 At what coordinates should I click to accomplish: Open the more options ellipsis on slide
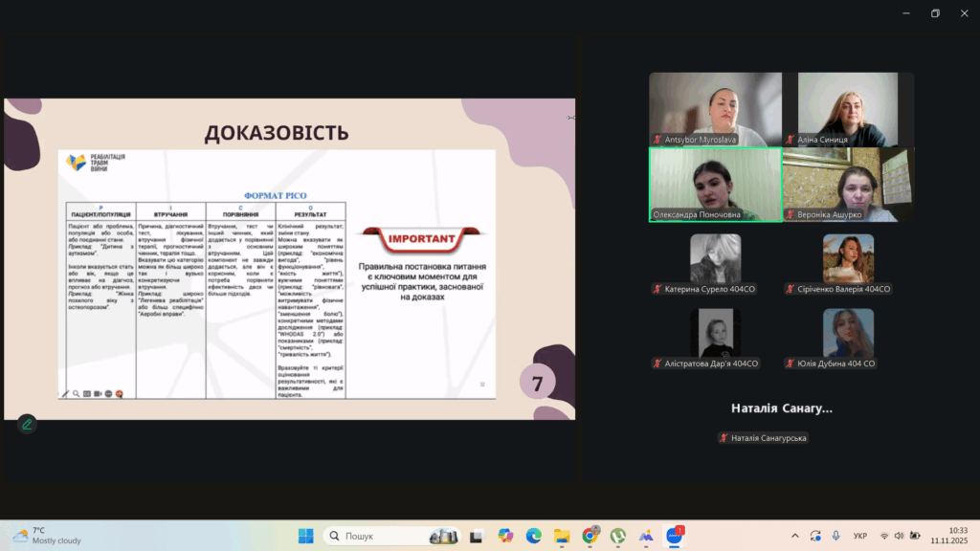(x=108, y=393)
